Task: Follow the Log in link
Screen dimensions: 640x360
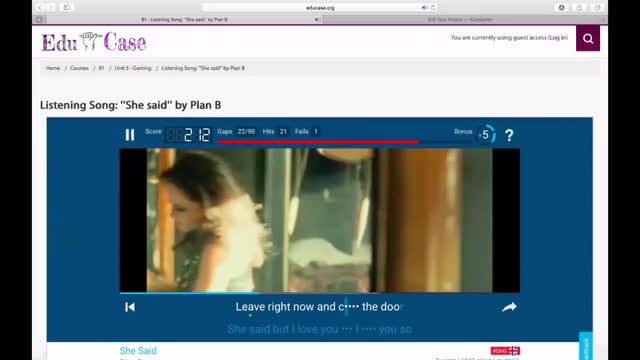Action: (x=558, y=38)
